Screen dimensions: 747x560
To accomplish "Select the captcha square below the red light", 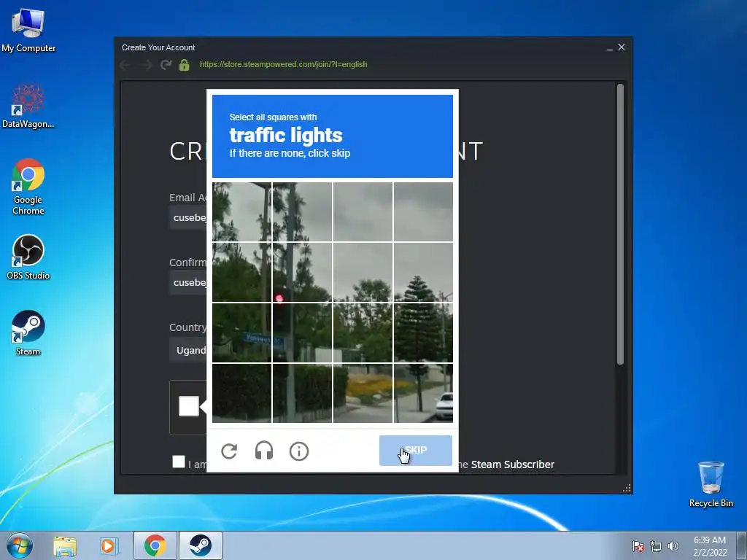I will (302, 332).
